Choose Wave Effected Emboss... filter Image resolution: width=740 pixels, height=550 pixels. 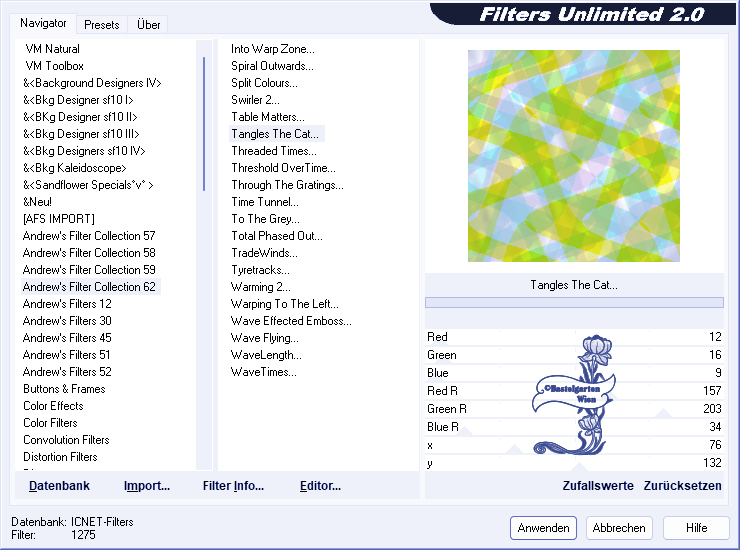pos(291,321)
